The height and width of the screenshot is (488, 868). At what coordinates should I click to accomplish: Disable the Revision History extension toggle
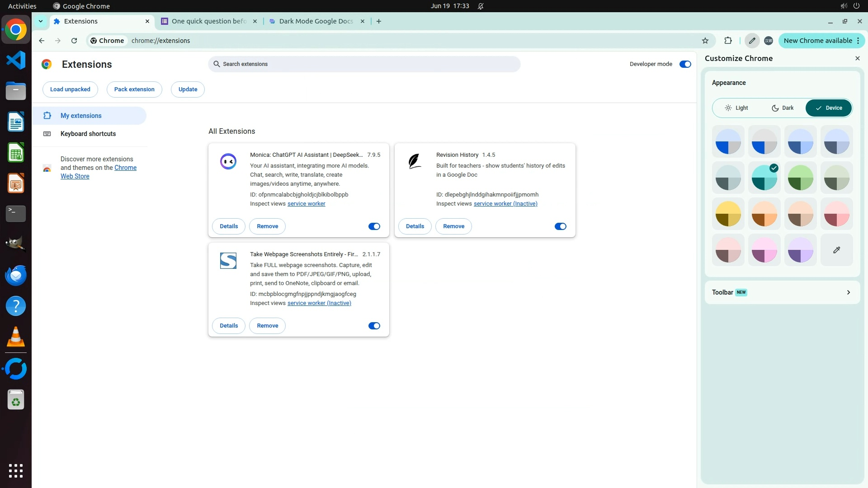click(560, 226)
